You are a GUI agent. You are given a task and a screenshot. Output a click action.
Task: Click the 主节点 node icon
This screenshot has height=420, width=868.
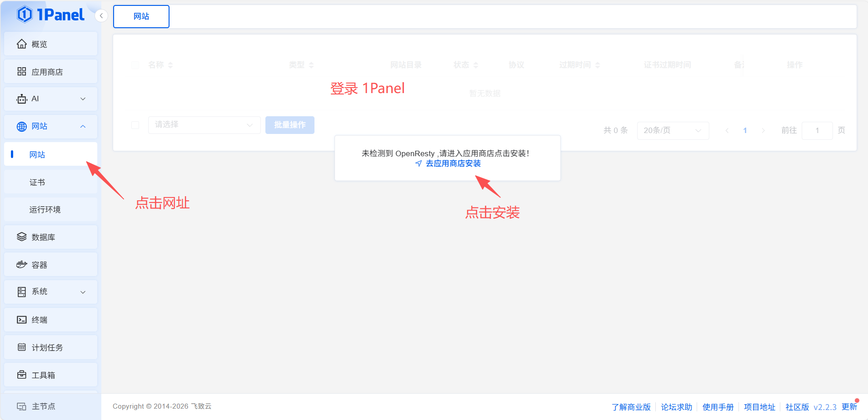click(x=22, y=406)
